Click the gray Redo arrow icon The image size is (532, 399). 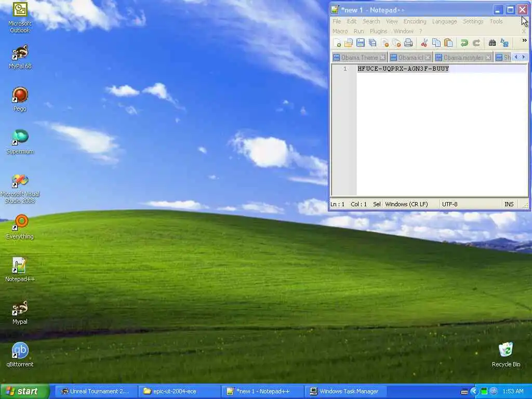point(476,43)
